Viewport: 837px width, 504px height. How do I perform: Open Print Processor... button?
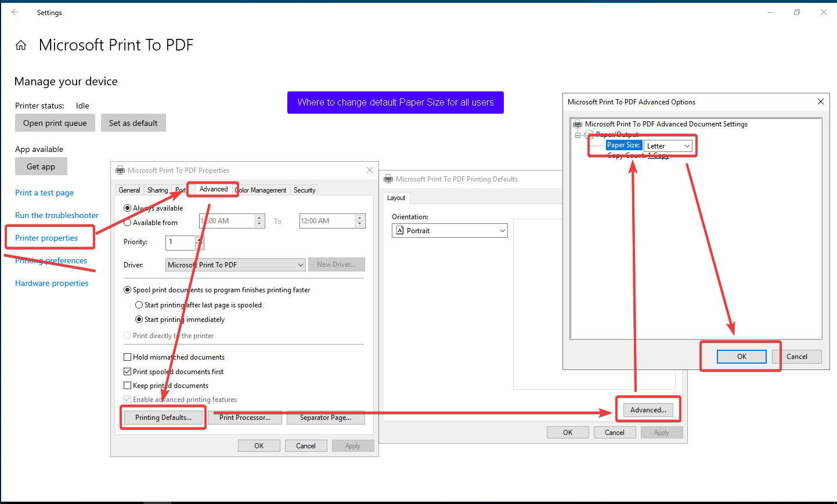point(245,418)
